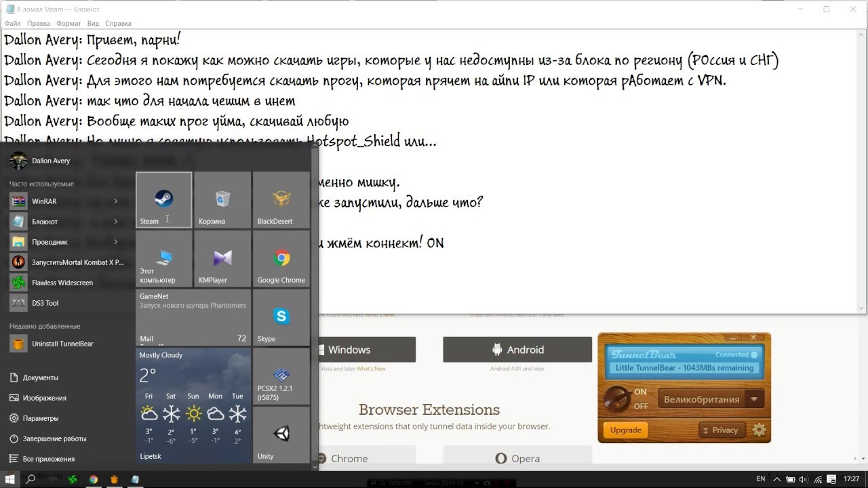Open the Skype tile
This screenshot has height=488, width=868.
(281, 317)
